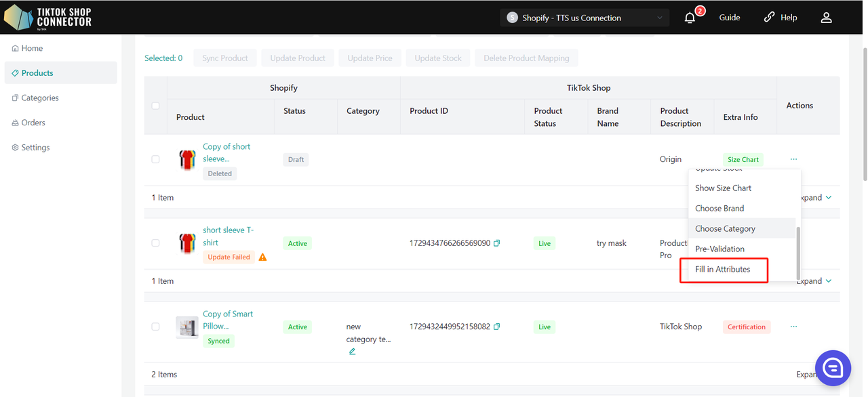Click the notification bell icon

(x=690, y=18)
